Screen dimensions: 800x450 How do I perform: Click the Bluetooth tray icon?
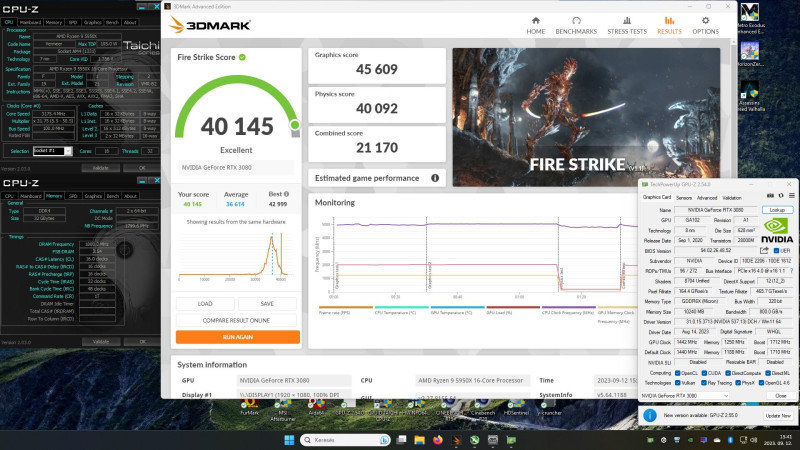(x=730, y=440)
